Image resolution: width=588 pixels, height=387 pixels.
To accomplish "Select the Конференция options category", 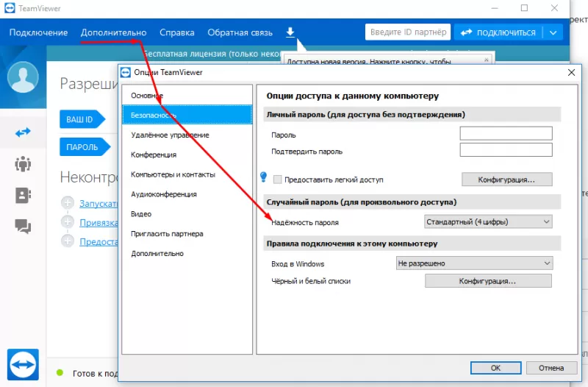I will coord(187,155).
